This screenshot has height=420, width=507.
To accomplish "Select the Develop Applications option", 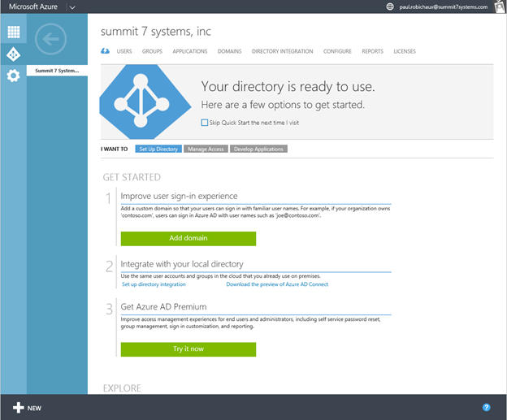I will coord(258,149).
